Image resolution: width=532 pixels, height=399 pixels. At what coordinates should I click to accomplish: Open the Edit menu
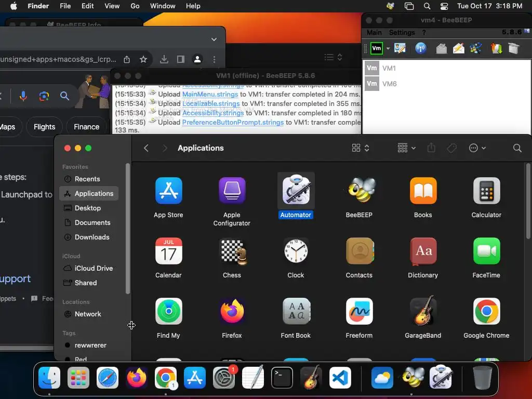click(87, 6)
